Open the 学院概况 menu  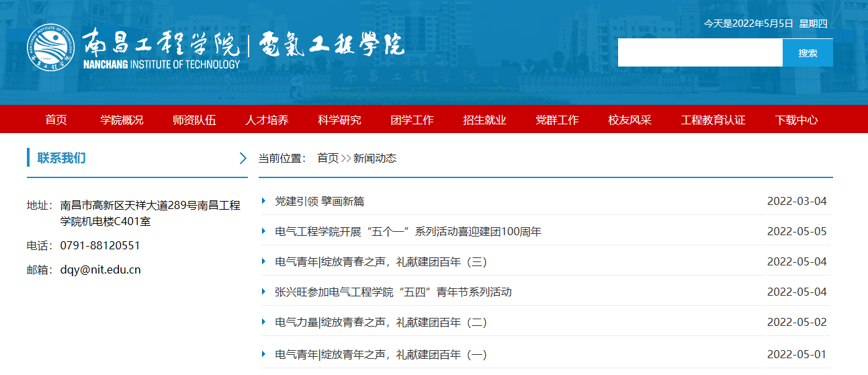(122, 120)
